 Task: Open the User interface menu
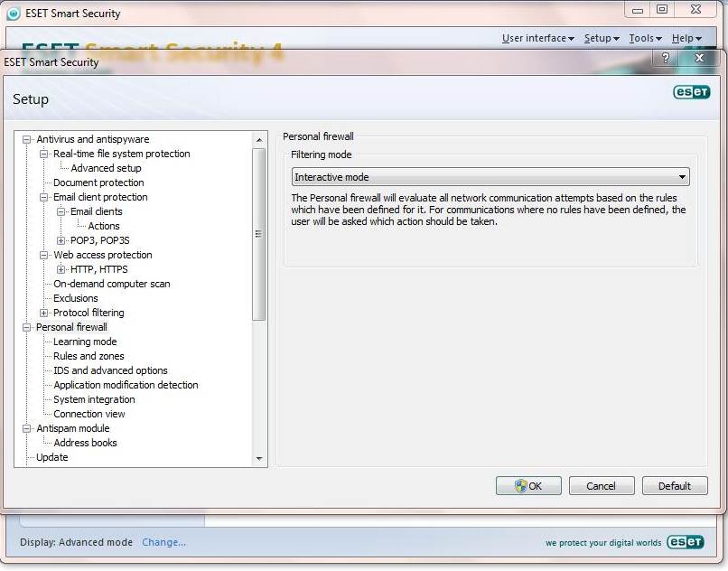pyautogui.click(x=537, y=38)
